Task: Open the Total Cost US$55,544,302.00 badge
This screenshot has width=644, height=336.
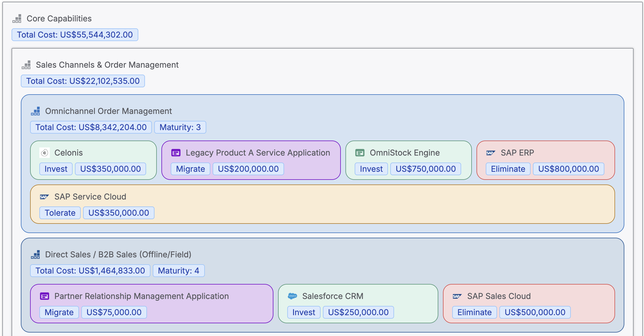Action: 74,35
